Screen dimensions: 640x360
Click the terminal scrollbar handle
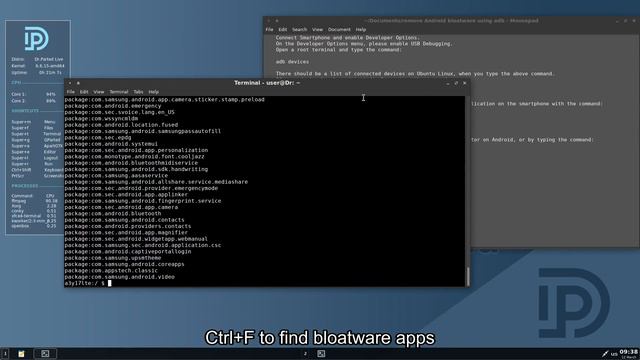point(468,276)
